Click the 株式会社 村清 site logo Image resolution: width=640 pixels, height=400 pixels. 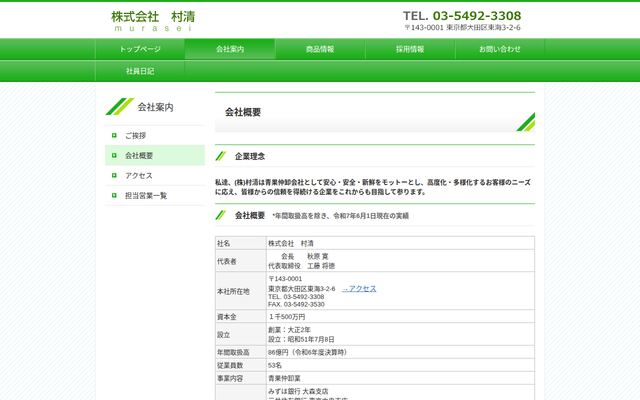pos(153,21)
